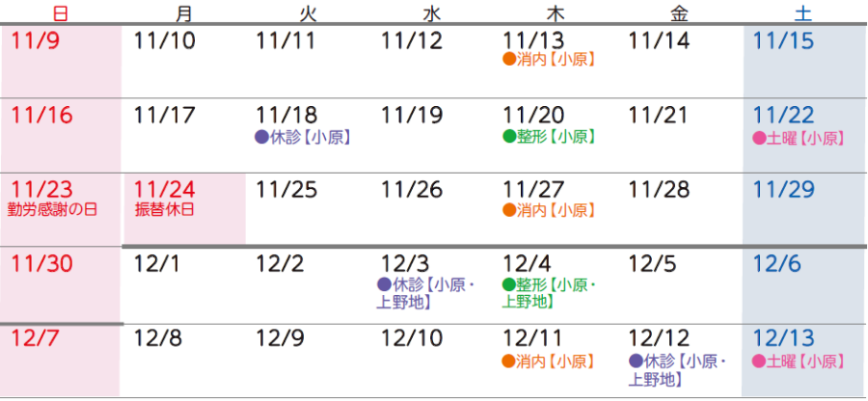Click the pink 土曜 dot on 11/22

[759, 137]
